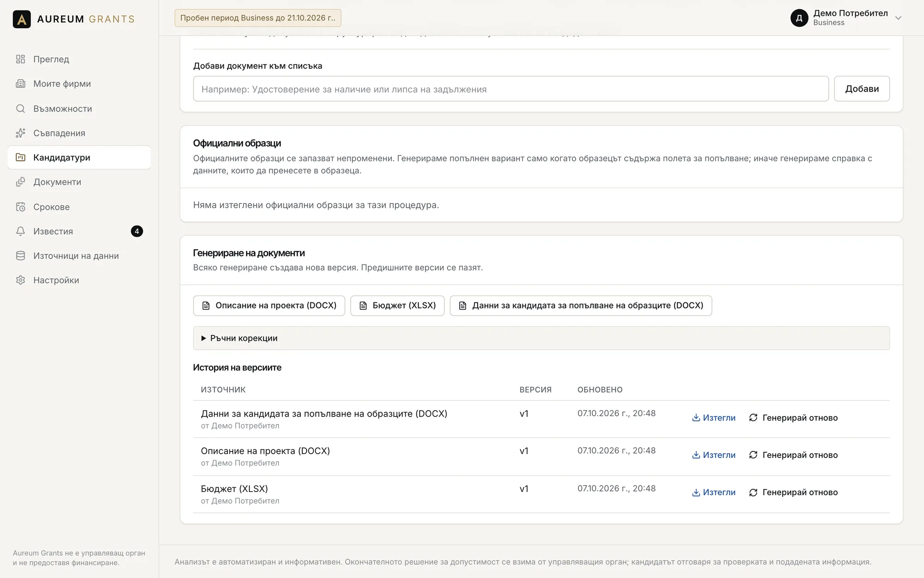The width and height of the screenshot is (924, 578).
Task: Open Възможности in the sidebar
Action: coord(79,109)
